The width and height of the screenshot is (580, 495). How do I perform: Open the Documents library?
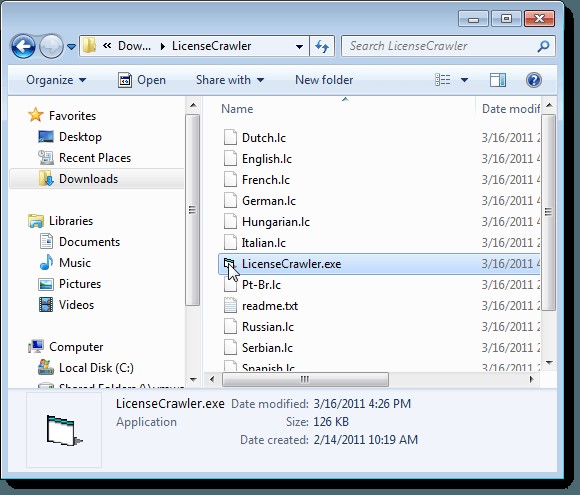pos(80,242)
